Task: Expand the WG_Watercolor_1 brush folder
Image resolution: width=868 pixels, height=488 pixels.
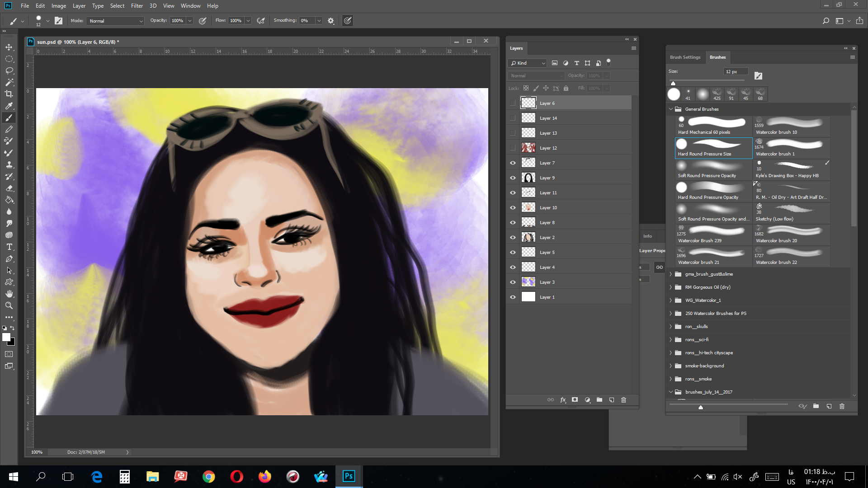Action: (671, 300)
